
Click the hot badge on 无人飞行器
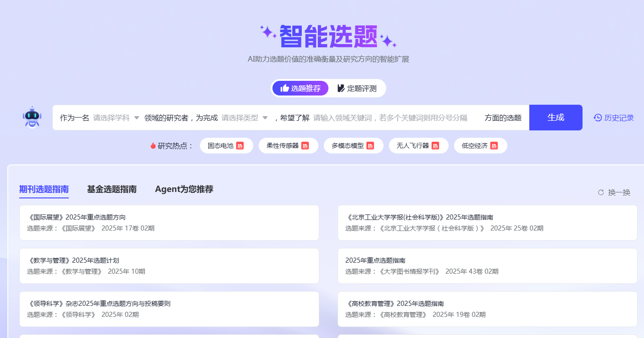(435, 146)
